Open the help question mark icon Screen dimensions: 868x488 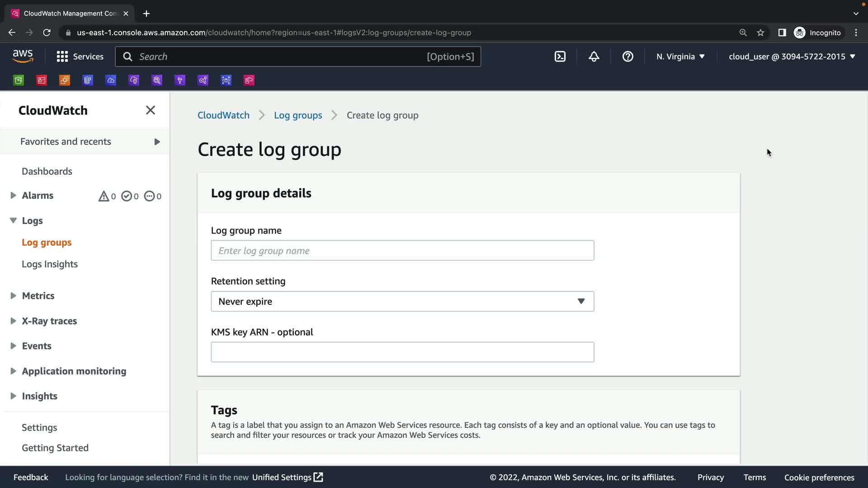pos(627,56)
